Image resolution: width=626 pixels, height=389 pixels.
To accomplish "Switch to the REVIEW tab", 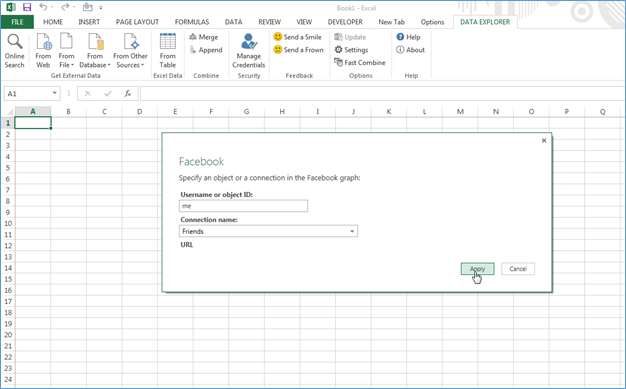I will point(269,22).
